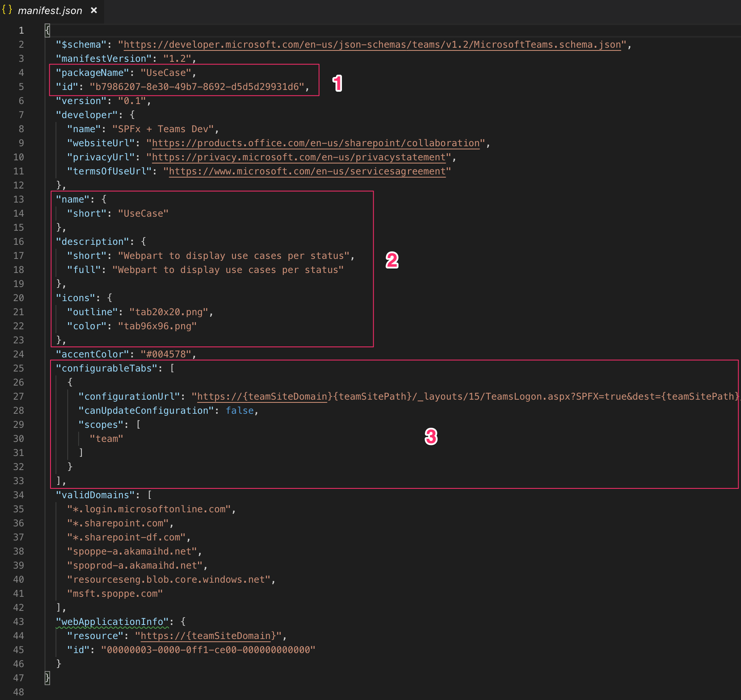
Task: Click the red annotation number 1
Action: pos(337,83)
